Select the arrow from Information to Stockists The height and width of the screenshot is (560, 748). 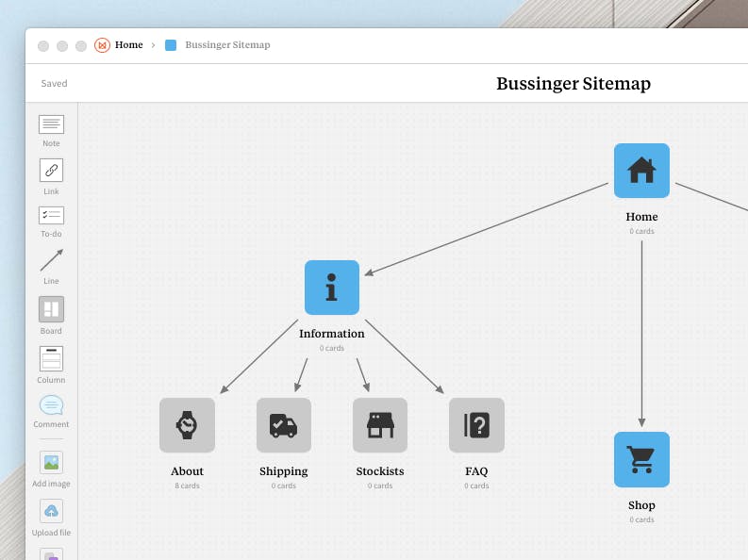click(363, 375)
